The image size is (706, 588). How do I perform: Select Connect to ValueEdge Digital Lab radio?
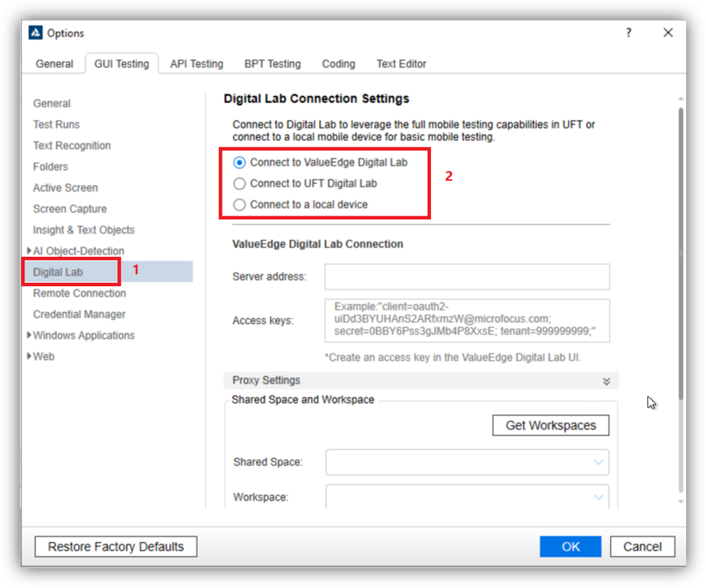pyautogui.click(x=240, y=162)
